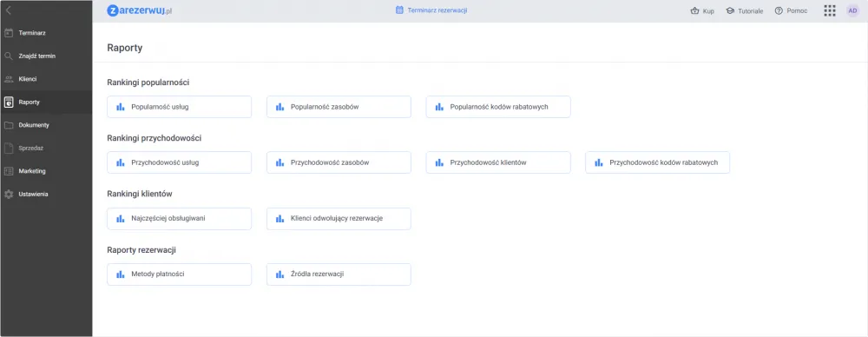The height and width of the screenshot is (337, 868).
Task: Click the Raporty rezerwacji heading
Action: tap(141, 250)
